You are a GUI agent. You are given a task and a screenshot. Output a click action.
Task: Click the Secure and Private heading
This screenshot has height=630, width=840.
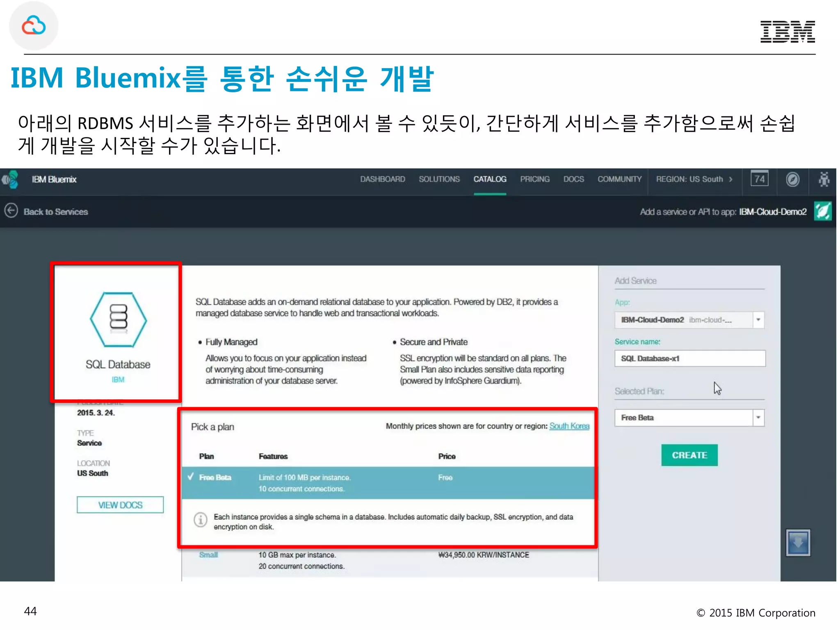(x=434, y=342)
